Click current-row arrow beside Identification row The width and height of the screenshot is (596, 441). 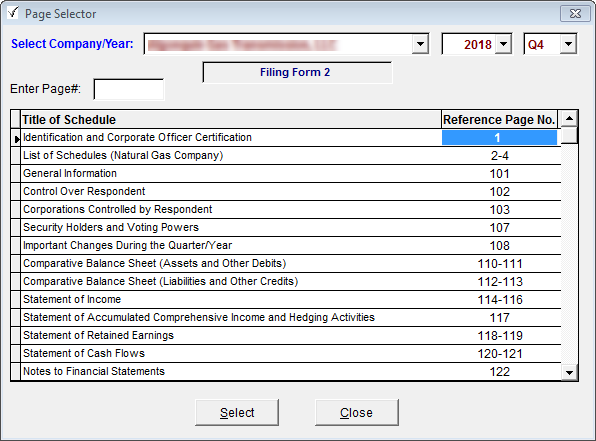16,138
